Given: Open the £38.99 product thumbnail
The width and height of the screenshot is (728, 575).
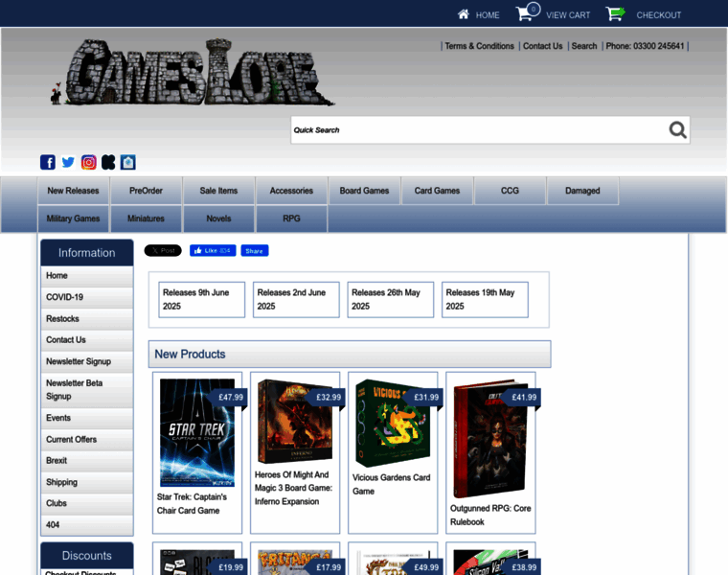Looking at the screenshot, I should click(490, 562).
